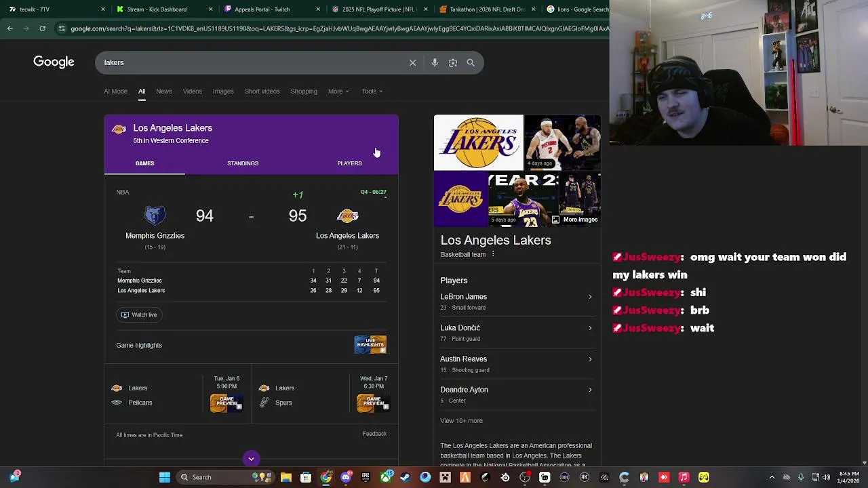
Task: Open the large Lakers logo image
Action: point(478,142)
